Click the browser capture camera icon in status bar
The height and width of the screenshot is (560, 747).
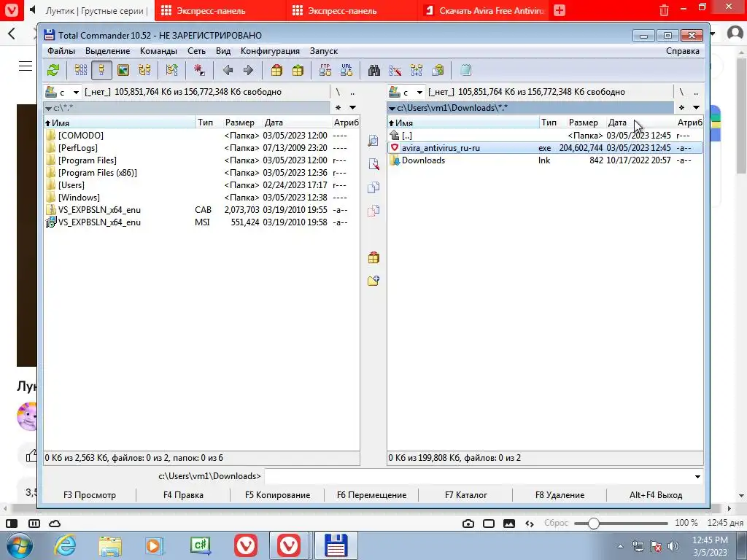[x=468, y=524]
